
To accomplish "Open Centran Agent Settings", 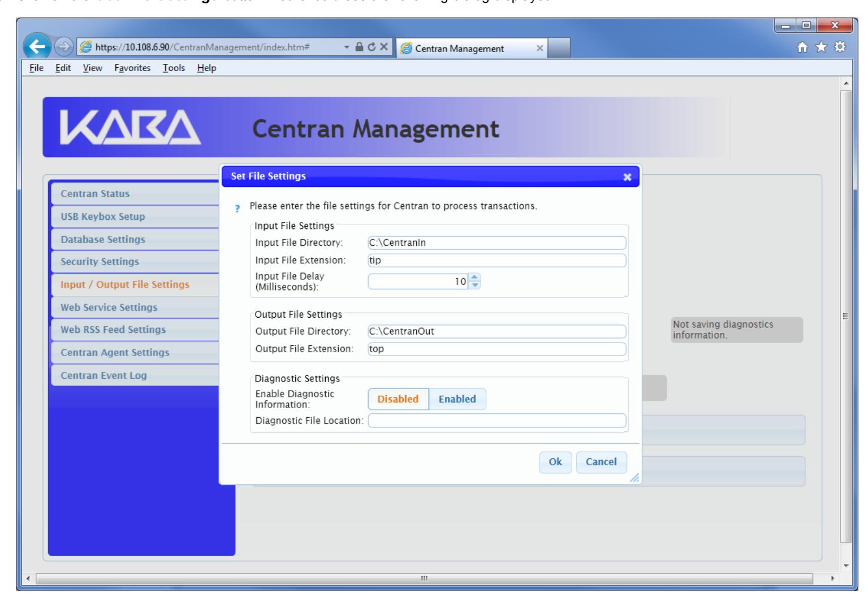I will [135, 352].
